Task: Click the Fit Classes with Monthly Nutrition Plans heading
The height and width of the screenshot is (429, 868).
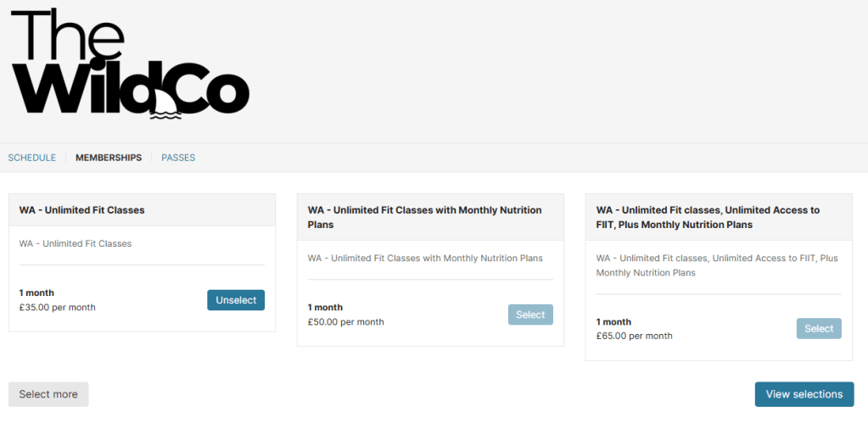Action: (424, 217)
